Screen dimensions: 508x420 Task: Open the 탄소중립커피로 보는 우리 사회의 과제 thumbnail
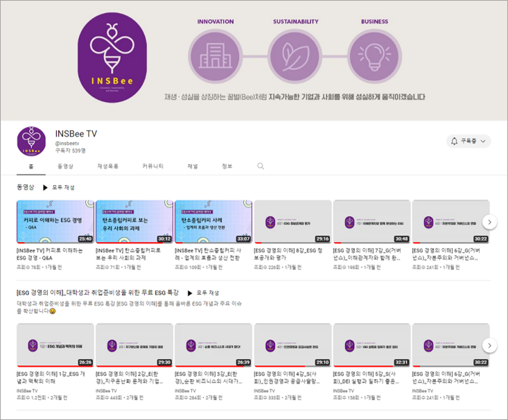tap(134, 222)
